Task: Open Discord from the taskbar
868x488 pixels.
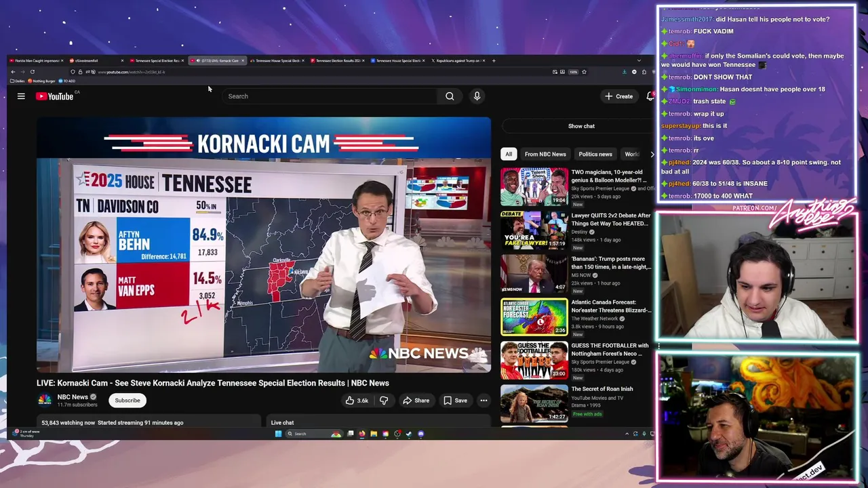Action: [421, 434]
